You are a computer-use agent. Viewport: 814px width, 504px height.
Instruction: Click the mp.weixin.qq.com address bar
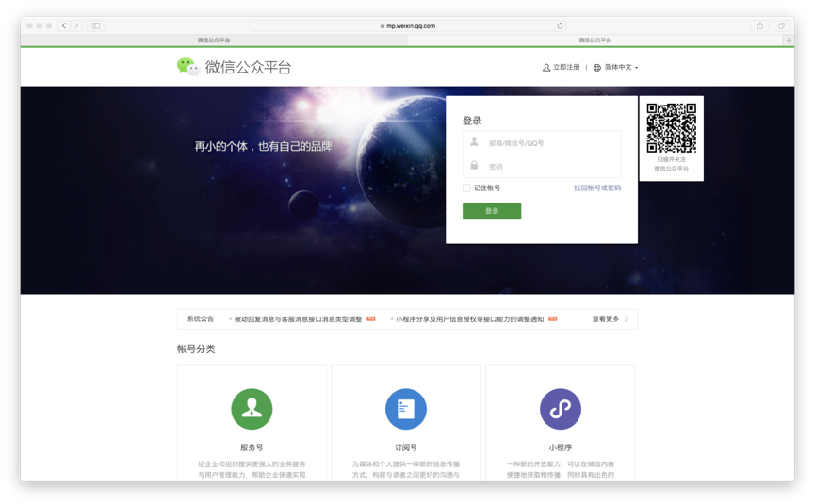(x=408, y=25)
